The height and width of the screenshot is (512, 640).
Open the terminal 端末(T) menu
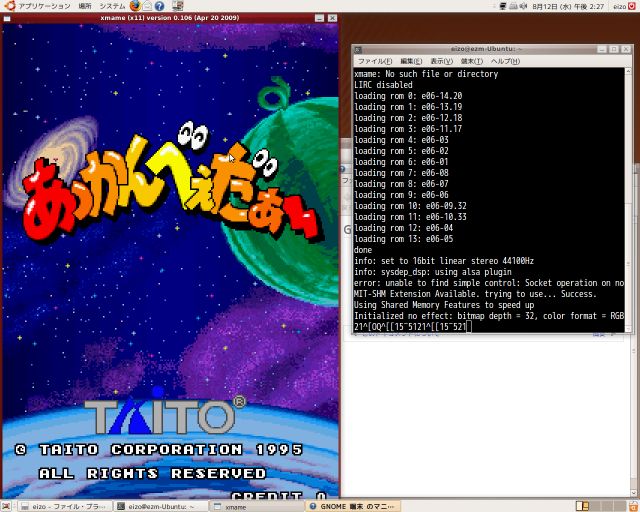click(471, 61)
